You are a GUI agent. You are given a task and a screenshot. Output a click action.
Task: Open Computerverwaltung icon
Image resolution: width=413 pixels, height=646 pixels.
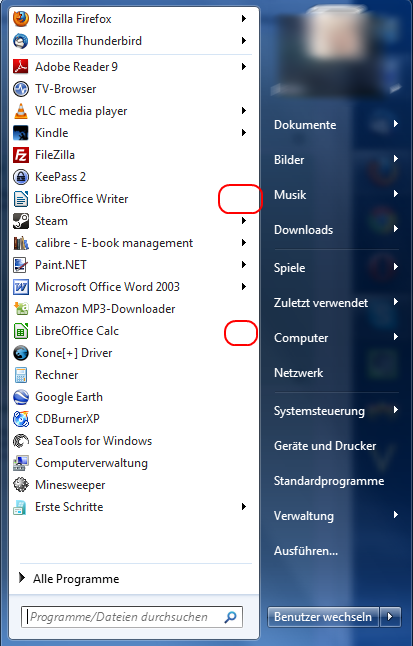coord(21,463)
